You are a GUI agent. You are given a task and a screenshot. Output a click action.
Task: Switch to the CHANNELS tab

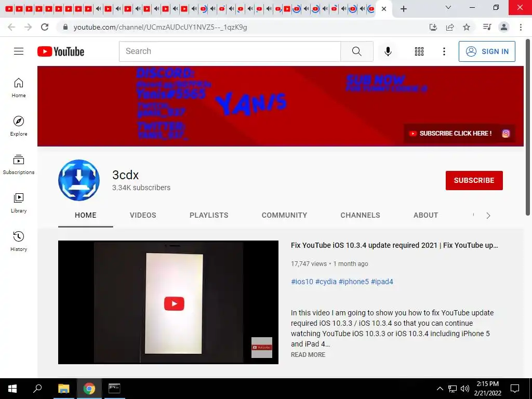(361, 215)
